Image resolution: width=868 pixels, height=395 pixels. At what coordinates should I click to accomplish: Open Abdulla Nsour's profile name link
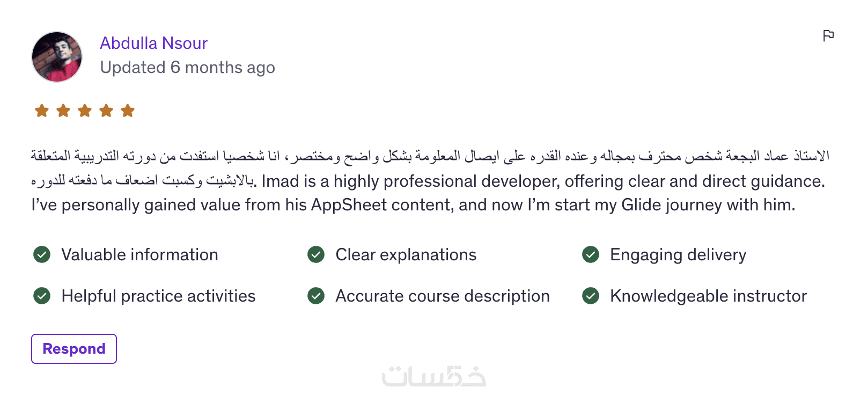pyautogui.click(x=153, y=43)
